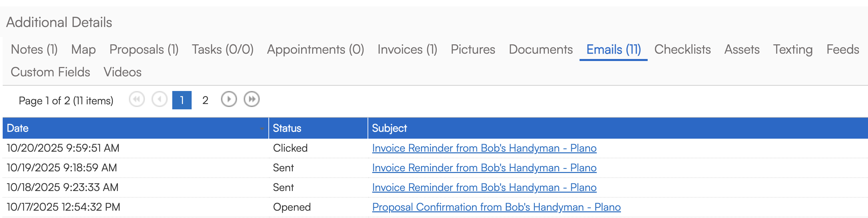Open the 10/19/2025 Invoice Reminder email

pos(484,168)
